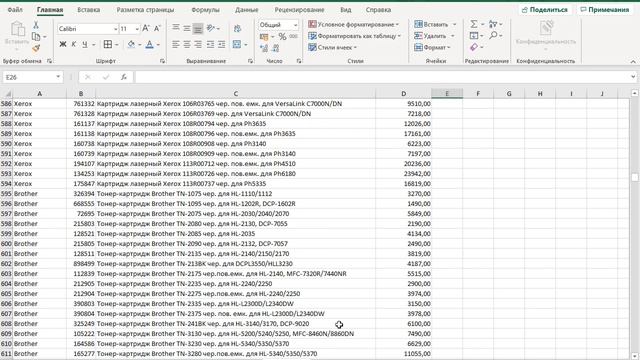Switch to the Формулы tab

[x=205, y=9]
